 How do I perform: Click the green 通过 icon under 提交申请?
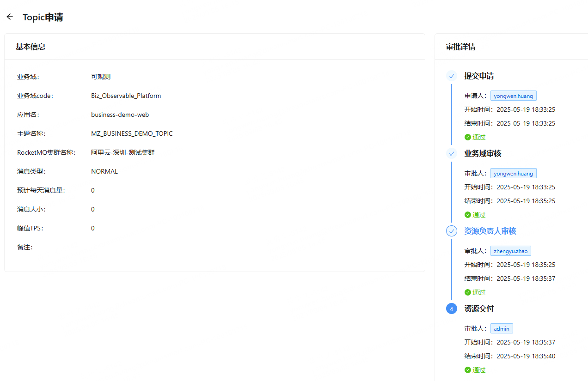coord(468,137)
